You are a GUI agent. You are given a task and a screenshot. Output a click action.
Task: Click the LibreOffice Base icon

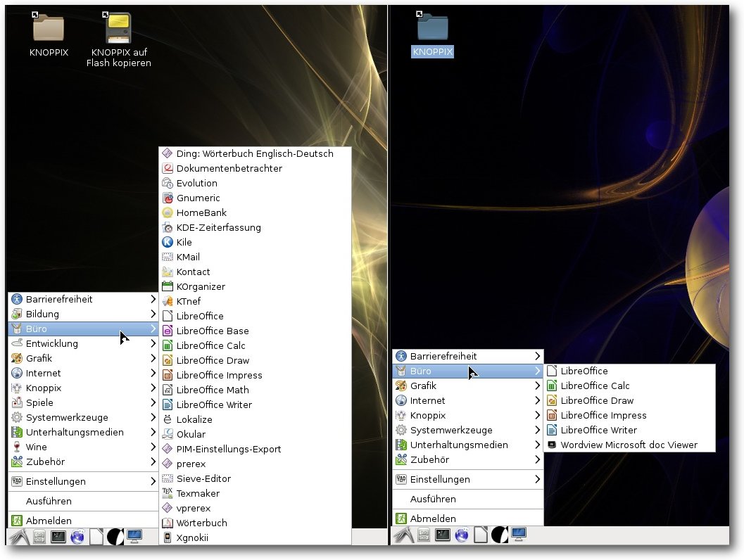[x=167, y=331]
